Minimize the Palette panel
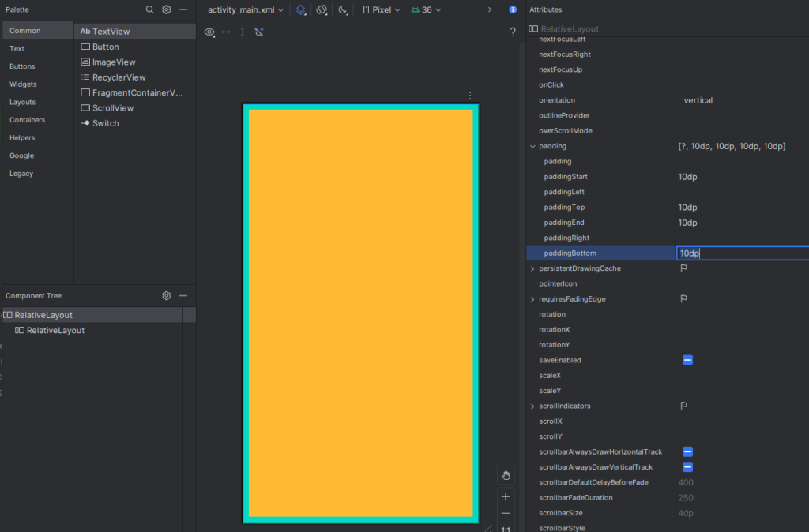809x532 pixels. point(183,9)
